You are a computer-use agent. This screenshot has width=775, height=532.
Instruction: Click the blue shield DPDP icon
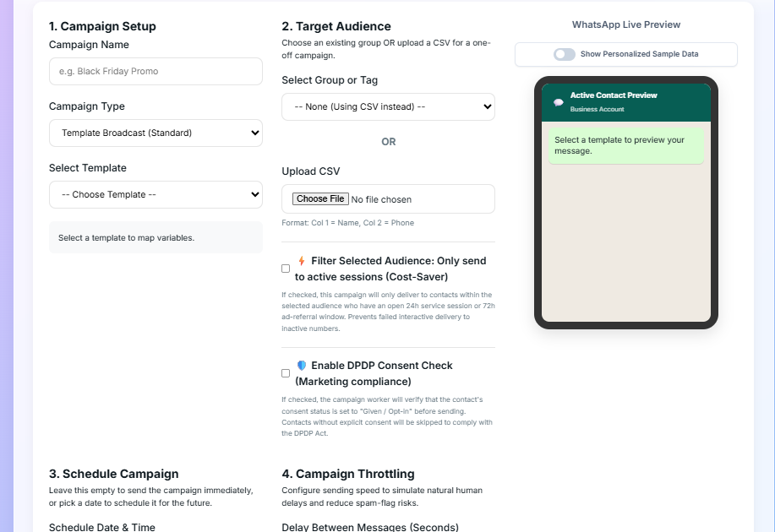point(302,366)
